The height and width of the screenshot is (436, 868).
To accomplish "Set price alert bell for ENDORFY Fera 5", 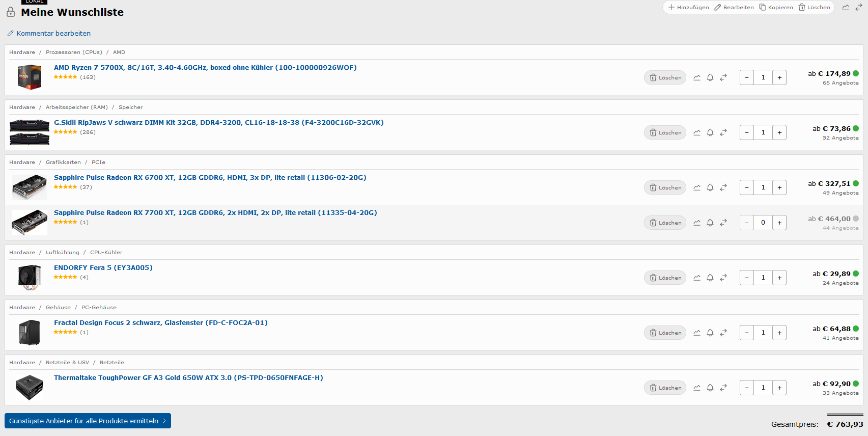I will [x=710, y=278].
